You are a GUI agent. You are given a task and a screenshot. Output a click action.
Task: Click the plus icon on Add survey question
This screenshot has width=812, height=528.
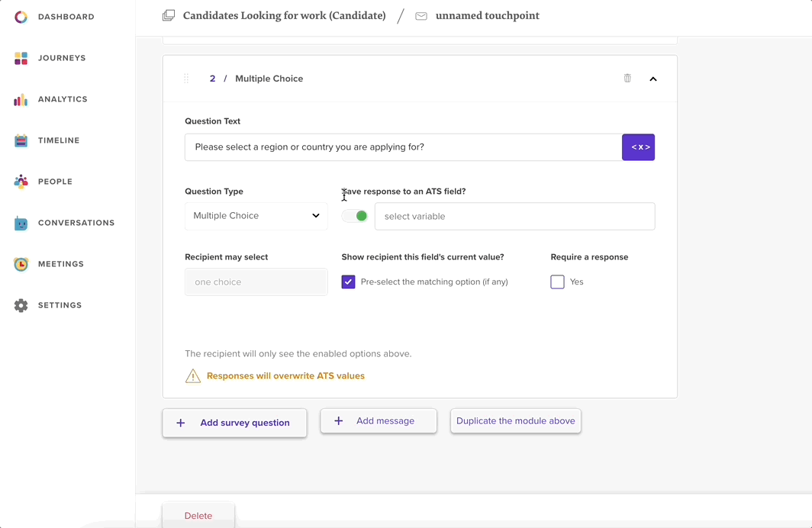click(180, 423)
